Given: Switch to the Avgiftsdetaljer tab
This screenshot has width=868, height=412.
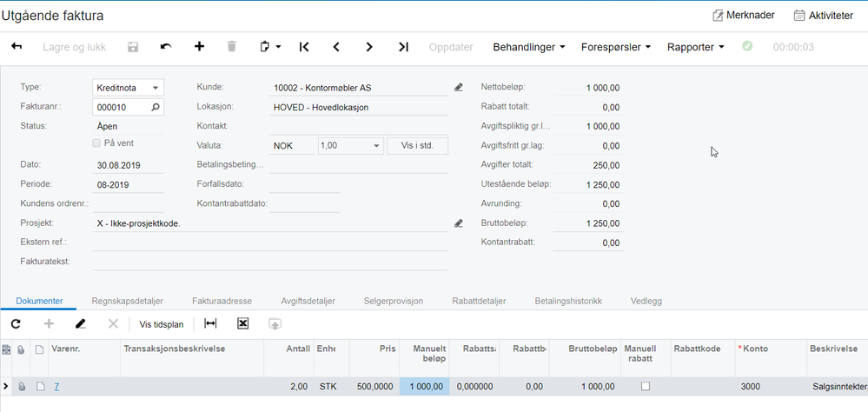Looking at the screenshot, I should pos(308,301).
